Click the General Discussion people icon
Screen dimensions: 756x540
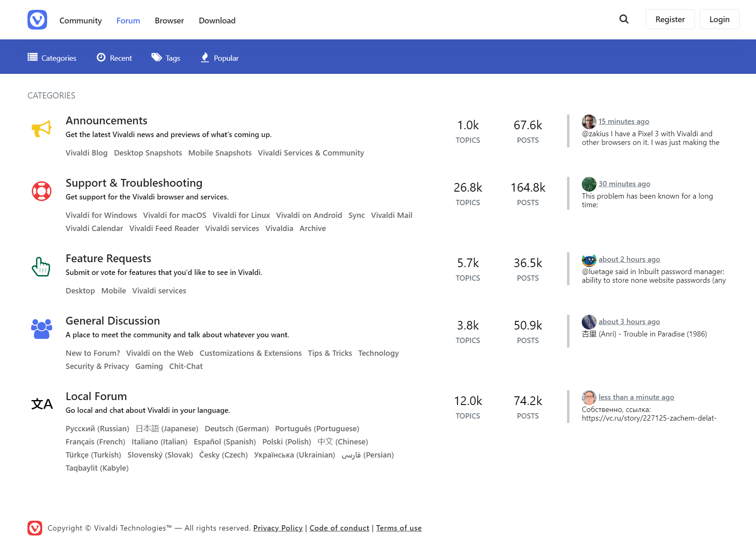click(41, 329)
